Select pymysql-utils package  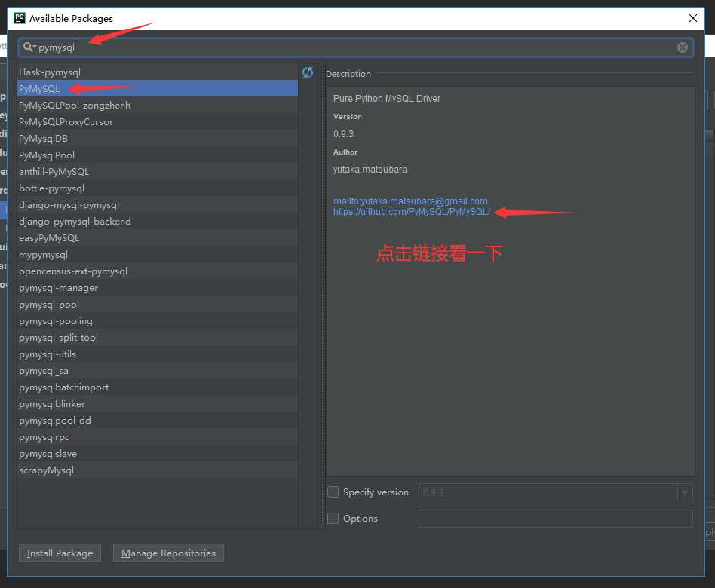point(158,354)
